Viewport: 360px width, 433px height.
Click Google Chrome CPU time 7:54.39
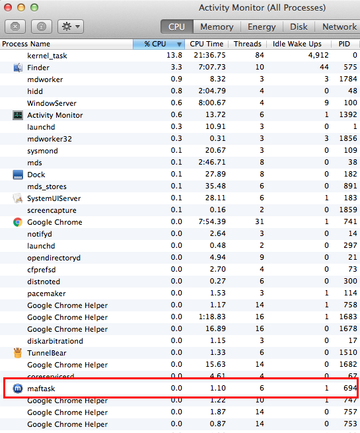tap(212, 222)
